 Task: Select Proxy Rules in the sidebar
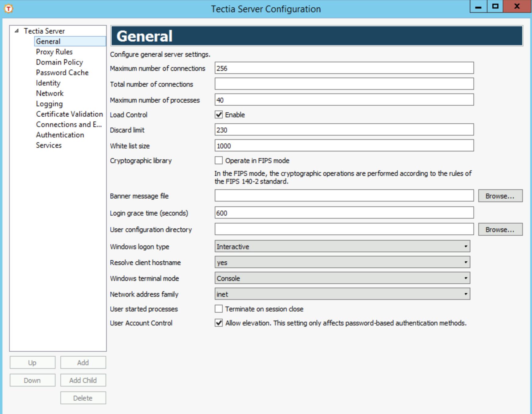click(54, 52)
